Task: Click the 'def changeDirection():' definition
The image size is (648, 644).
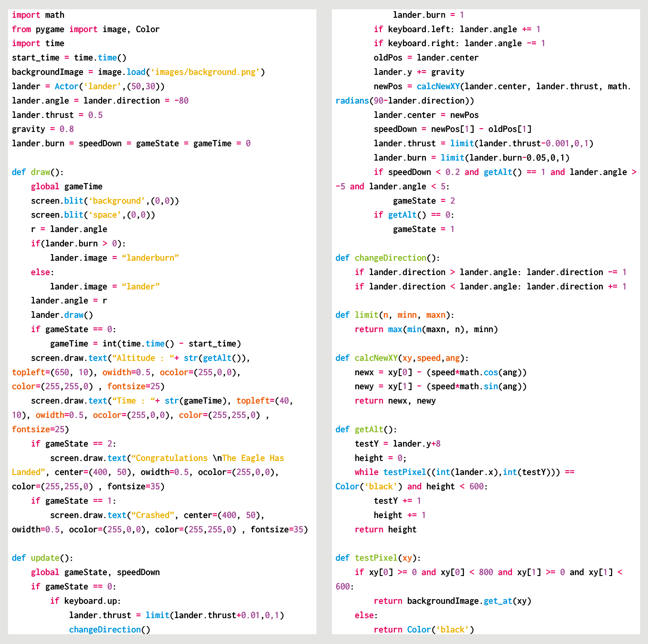Action: 387,258
